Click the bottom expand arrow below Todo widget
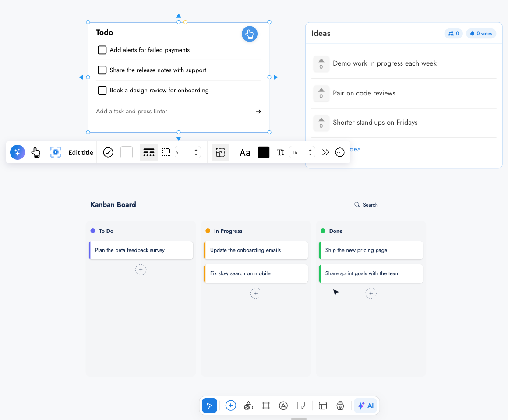Viewport: 508px width, 420px height. (179, 139)
